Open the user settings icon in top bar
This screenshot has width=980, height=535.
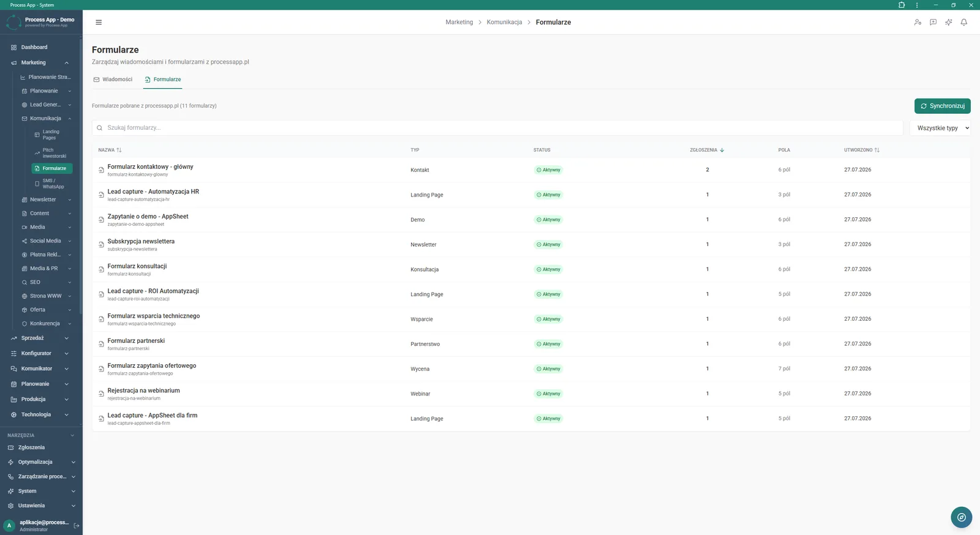click(x=918, y=22)
